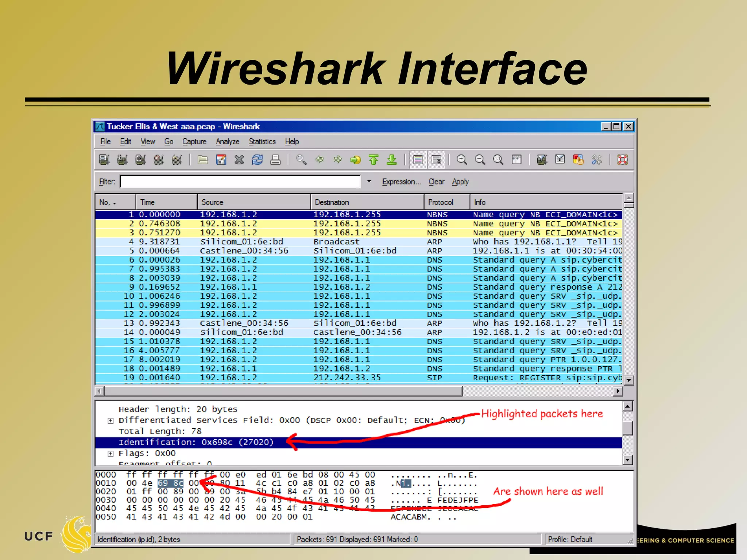Jump to the last packet icon
747x560 pixels.
coord(392,160)
